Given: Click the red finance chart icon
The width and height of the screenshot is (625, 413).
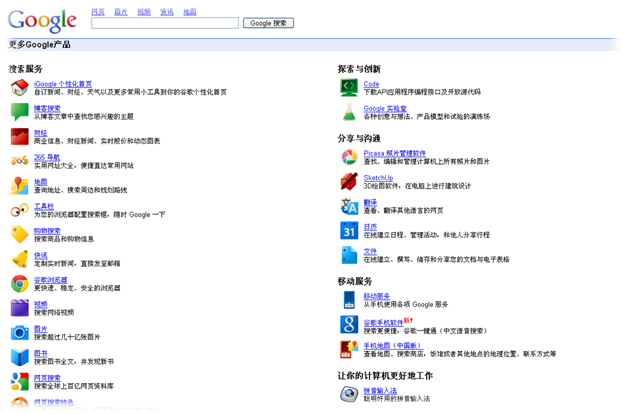Looking at the screenshot, I should (20, 136).
